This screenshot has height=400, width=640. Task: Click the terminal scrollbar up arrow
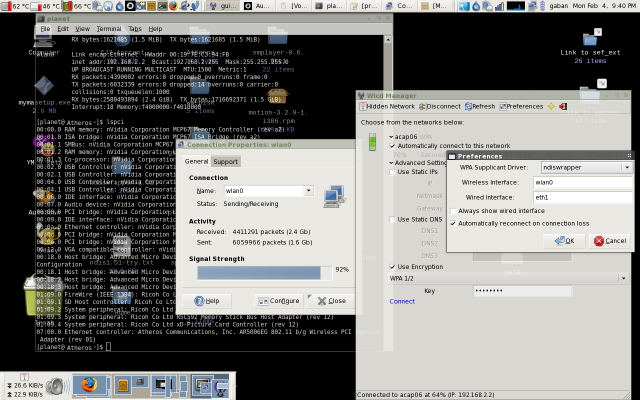[x=388, y=39]
